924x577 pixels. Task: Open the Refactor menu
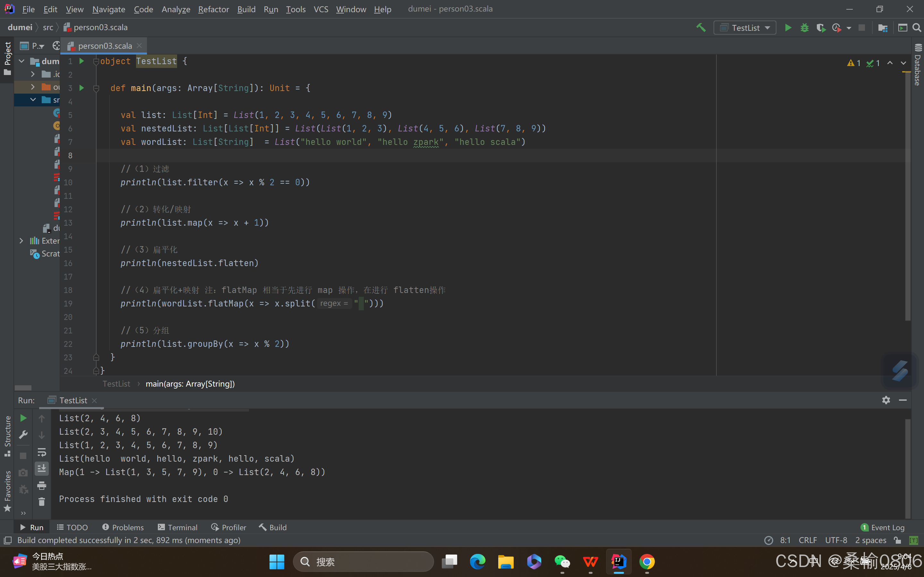pyautogui.click(x=213, y=9)
